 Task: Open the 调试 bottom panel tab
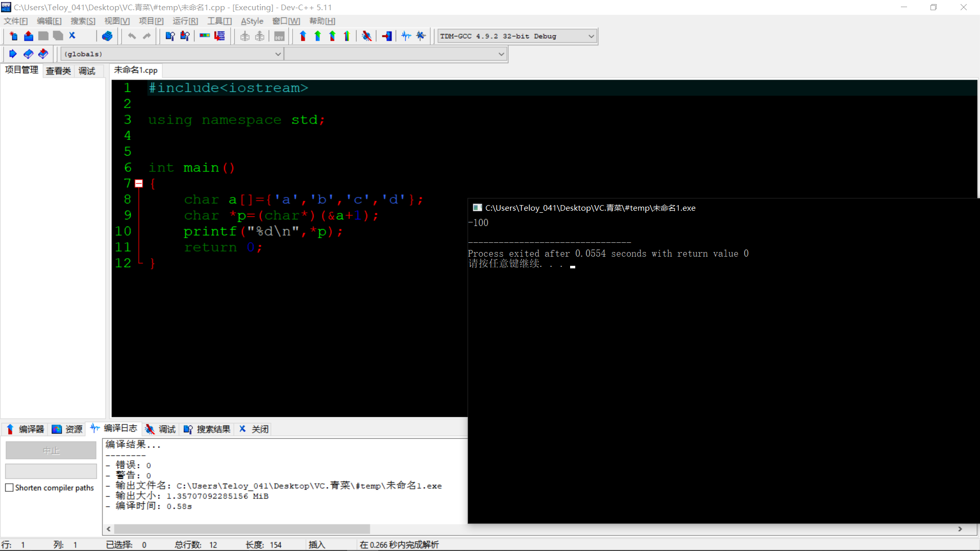(x=160, y=429)
